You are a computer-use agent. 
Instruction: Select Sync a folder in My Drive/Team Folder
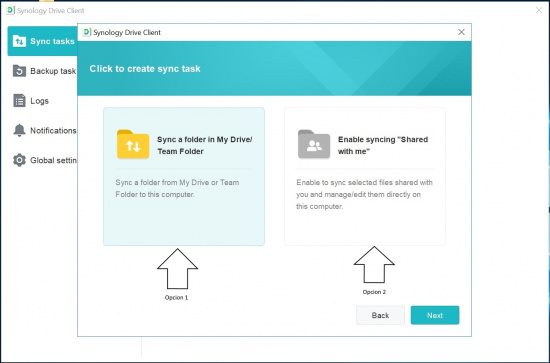coord(184,176)
